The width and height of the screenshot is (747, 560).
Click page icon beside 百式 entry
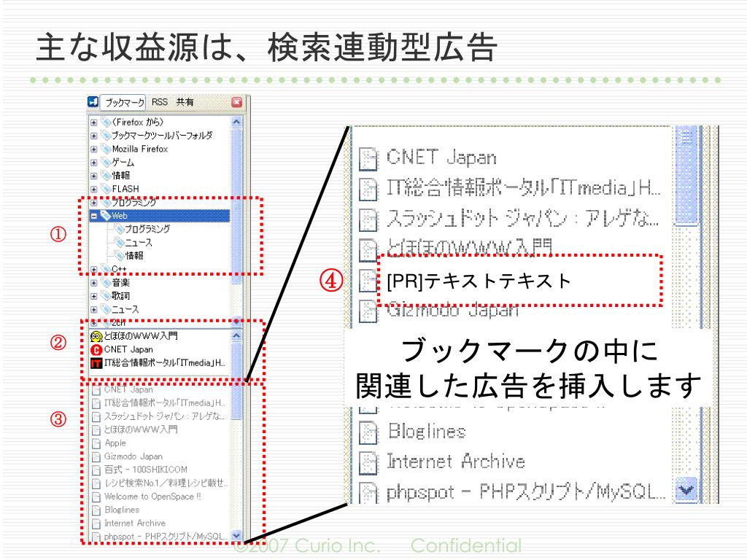click(96, 470)
